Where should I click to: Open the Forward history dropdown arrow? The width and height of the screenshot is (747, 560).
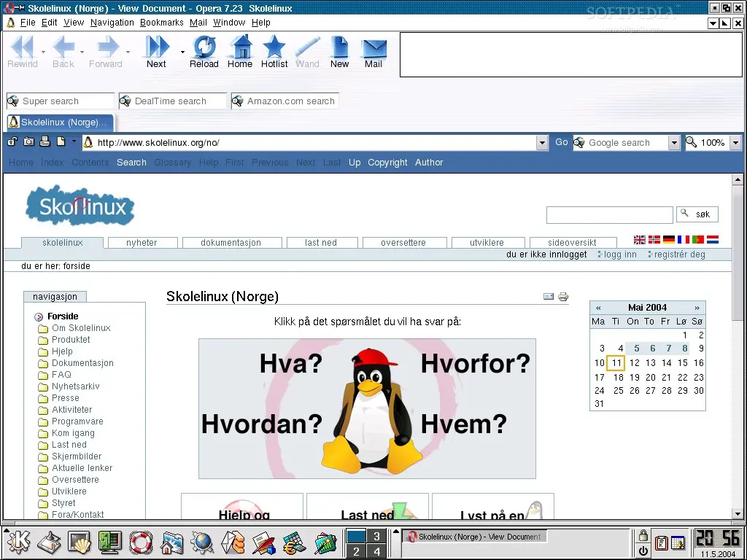pos(128,52)
